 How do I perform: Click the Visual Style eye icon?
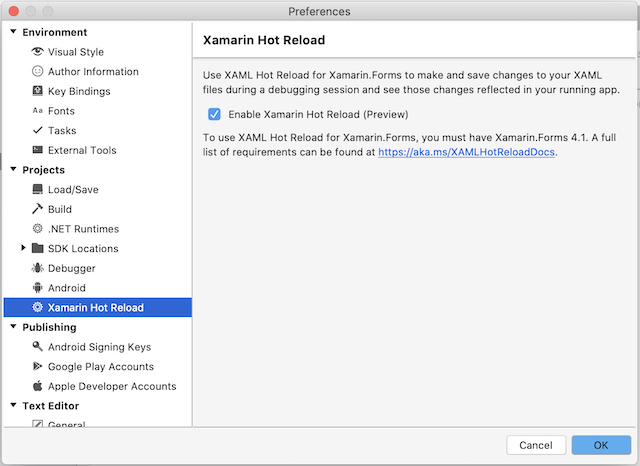pos(37,51)
